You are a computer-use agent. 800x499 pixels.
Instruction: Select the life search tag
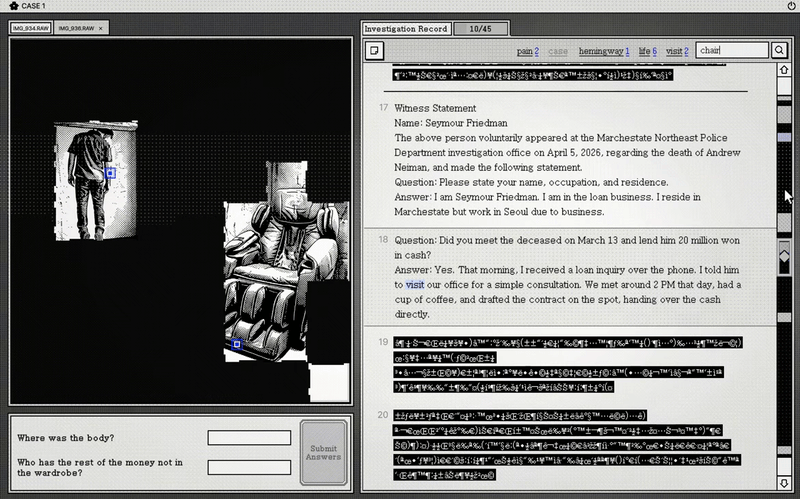click(x=647, y=51)
